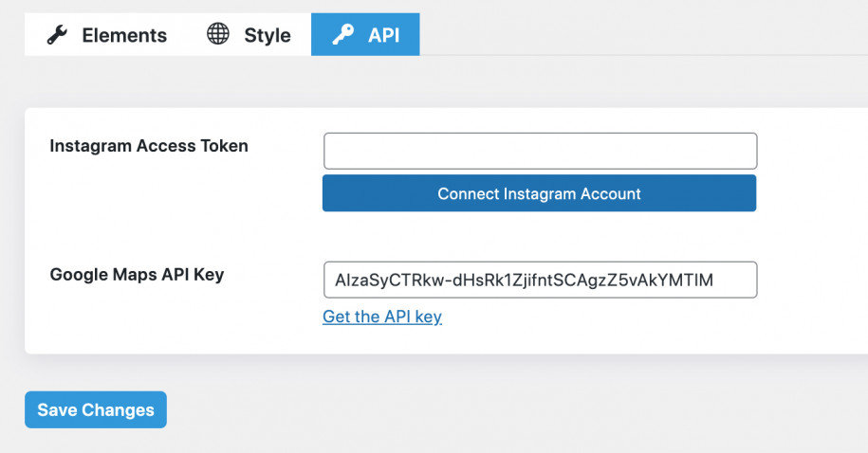Click the gray gap between tabs and panel
This screenshot has width=868, height=453.
point(427,82)
